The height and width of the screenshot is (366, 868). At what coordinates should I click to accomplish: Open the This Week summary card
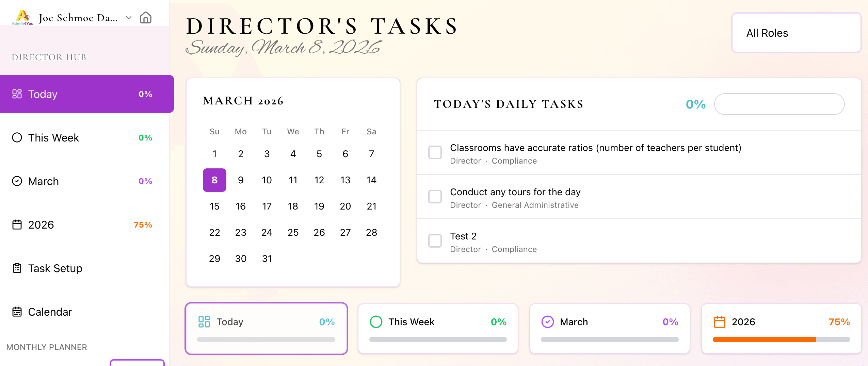click(438, 328)
